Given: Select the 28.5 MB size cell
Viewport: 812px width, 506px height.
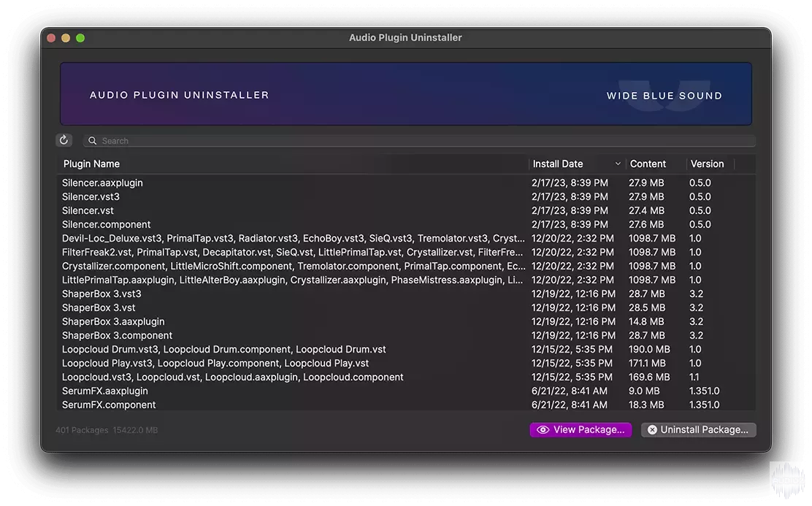Looking at the screenshot, I should [x=647, y=307].
